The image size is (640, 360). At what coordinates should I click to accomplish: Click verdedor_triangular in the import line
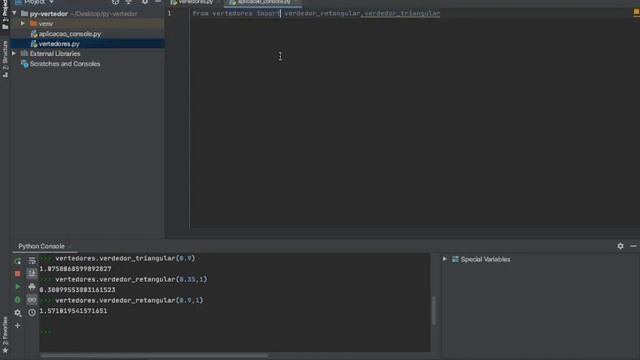[402, 13]
